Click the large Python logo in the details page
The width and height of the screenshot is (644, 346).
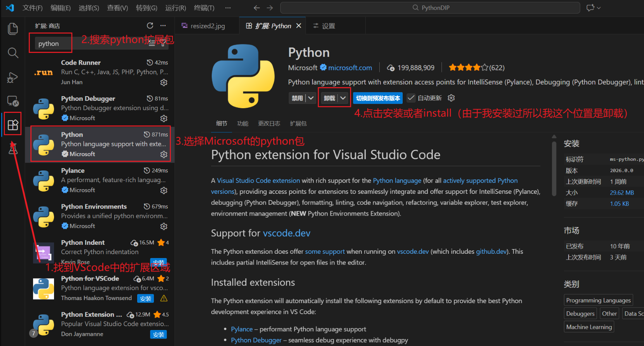(x=243, y=76)
